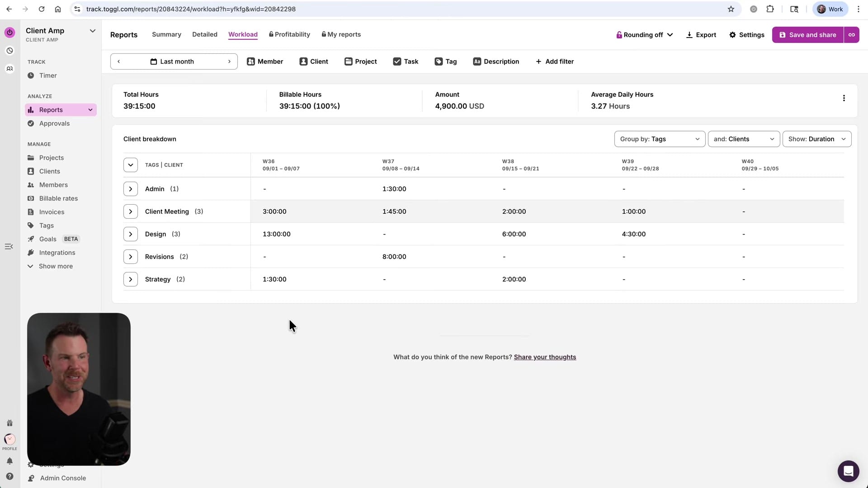Image resolution: width=868 pixels, height=488 pixels.
Task: Open the Client Amp workspace switcher
Action: [61, 34]
